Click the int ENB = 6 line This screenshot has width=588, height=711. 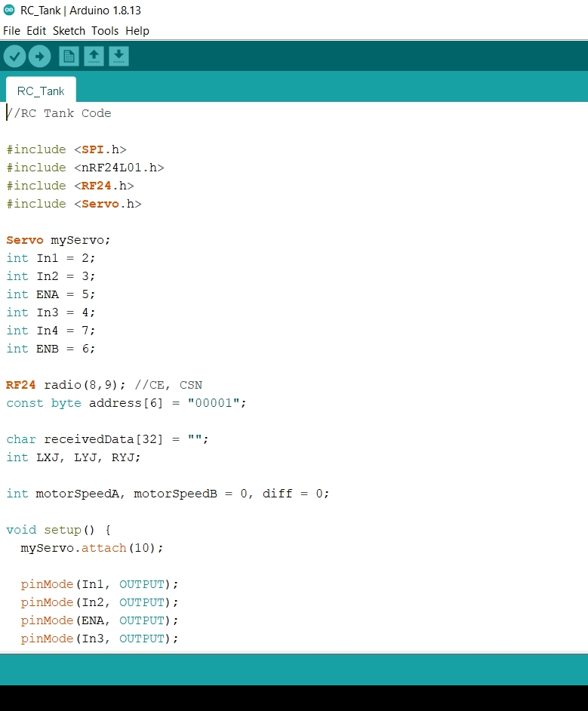click(x=51, y=349)
